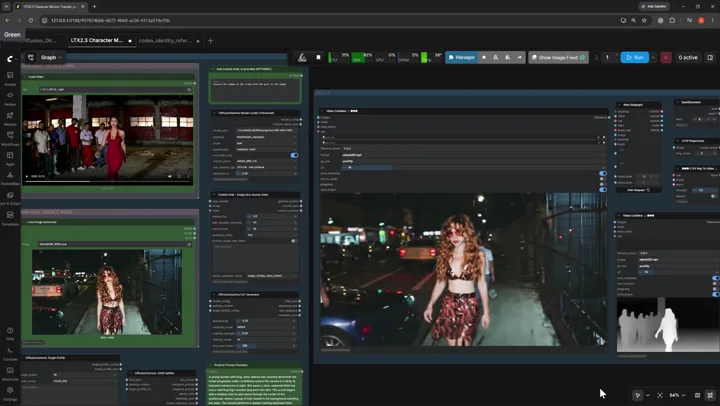720x406 pixels.
Task: Open the Run options dropdown arrow
Action: coord(653,57)
